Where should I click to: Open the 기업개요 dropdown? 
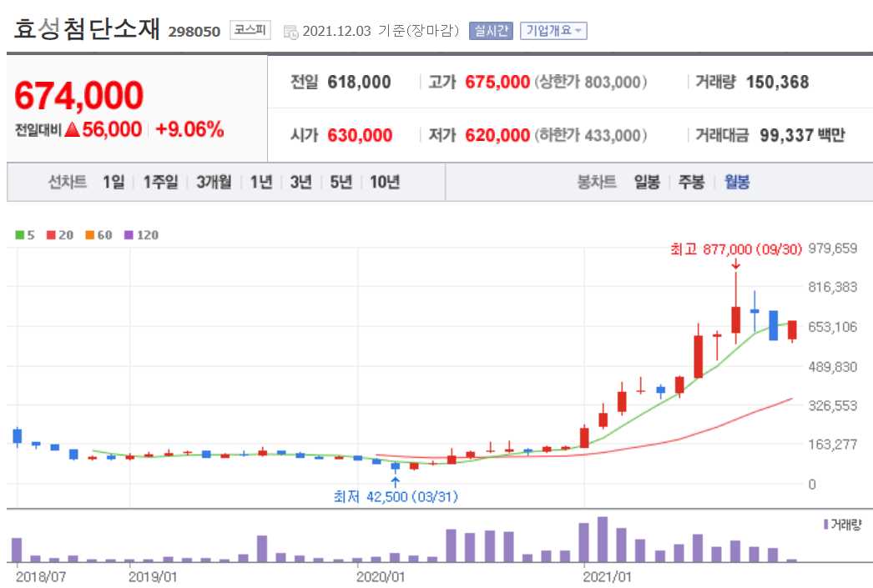[x=553, y=31]
